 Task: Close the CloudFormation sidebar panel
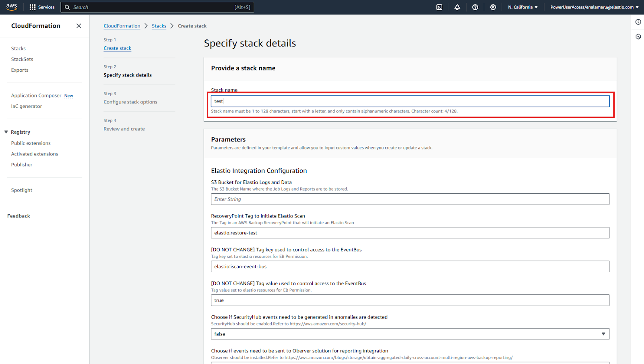79,26
